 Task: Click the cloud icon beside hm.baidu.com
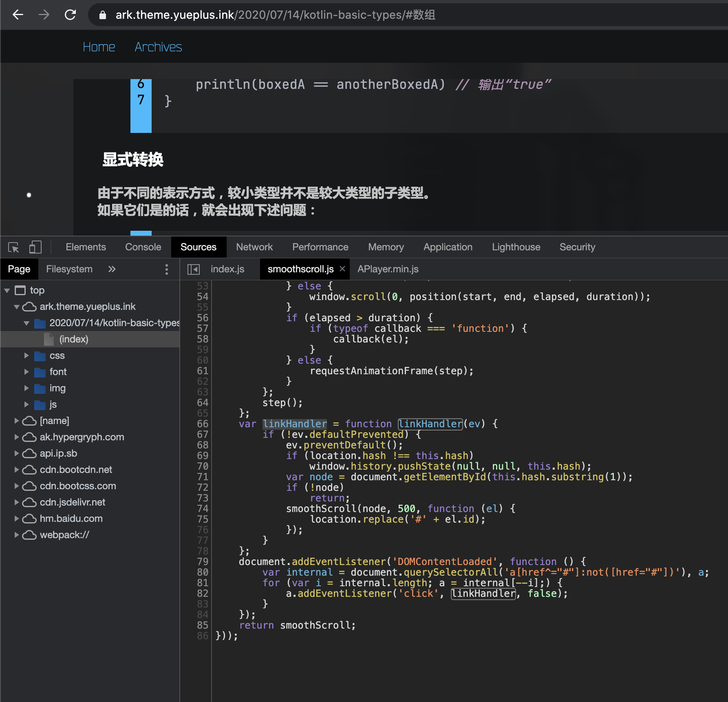(29, 519)
